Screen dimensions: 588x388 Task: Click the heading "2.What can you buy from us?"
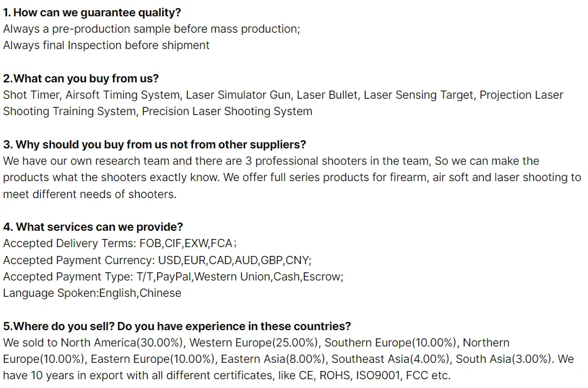(80, 79)
